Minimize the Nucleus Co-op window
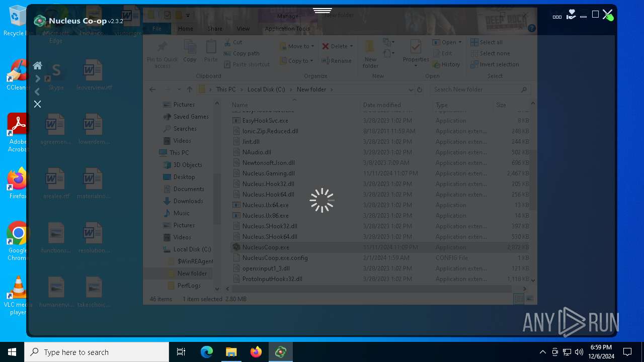The width and height of the screenshot is (644, 362). tap(583, 17)
